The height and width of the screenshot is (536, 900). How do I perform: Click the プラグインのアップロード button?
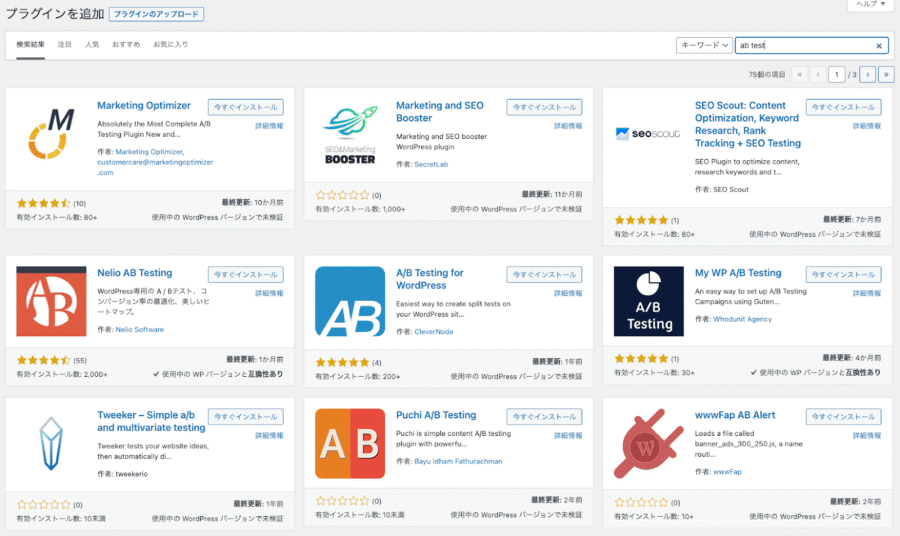click(x=156, y=14)
